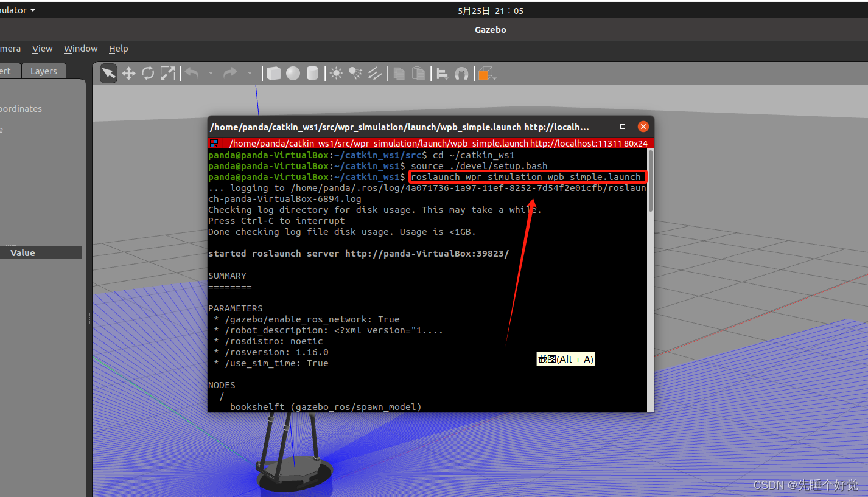Click the 'source ./devel/setup.bash' command line

click(479, 166)
